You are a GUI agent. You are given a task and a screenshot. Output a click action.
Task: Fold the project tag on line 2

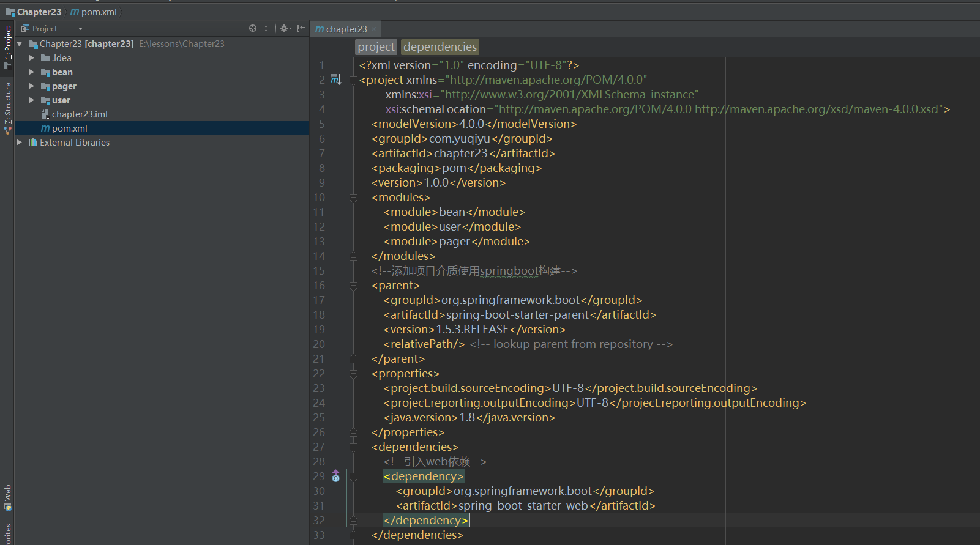pos(353,80)
